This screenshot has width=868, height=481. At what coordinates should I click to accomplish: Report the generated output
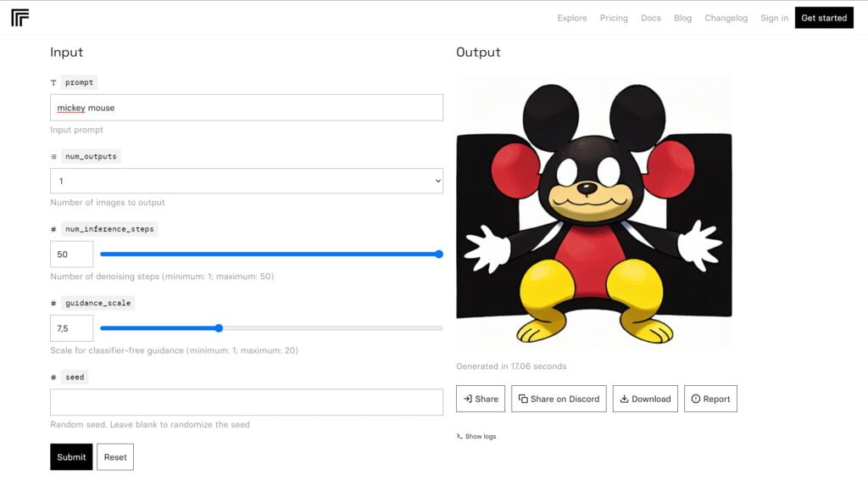710,399
